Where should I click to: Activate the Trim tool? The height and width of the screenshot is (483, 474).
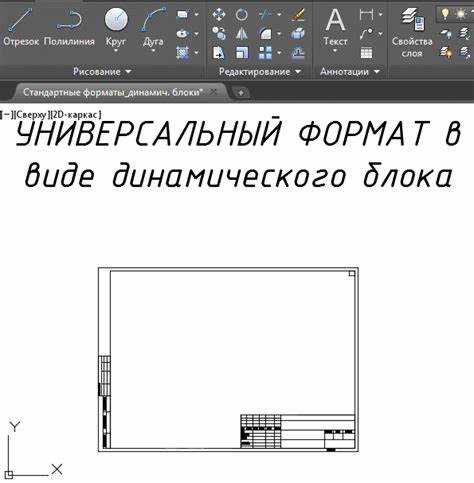pyautogui.click(x=265, y=14)
